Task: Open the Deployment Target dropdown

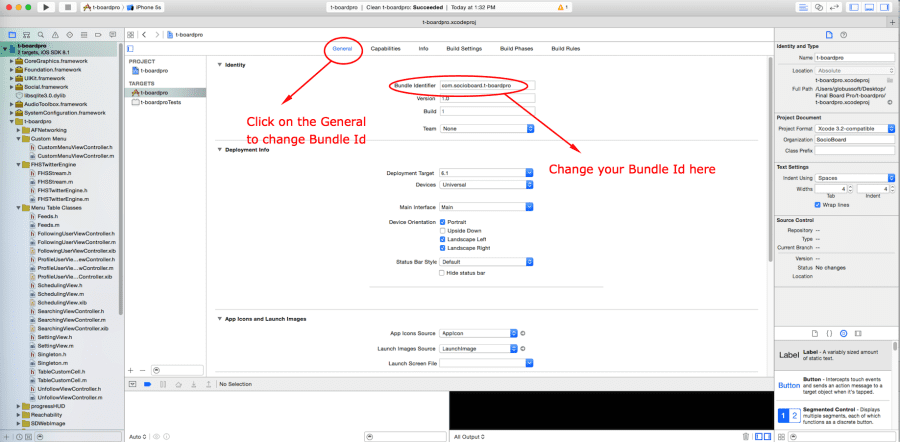Action: 487,172
